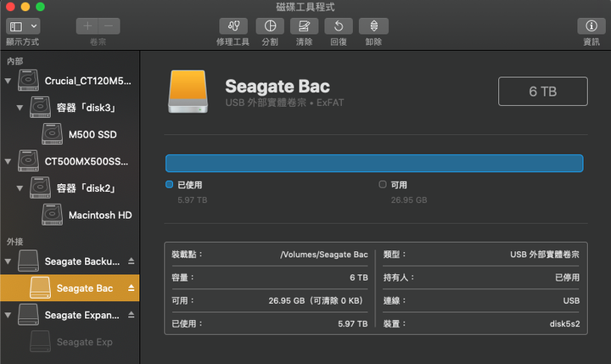Click the add volume plus button

[x=87, y=26]
